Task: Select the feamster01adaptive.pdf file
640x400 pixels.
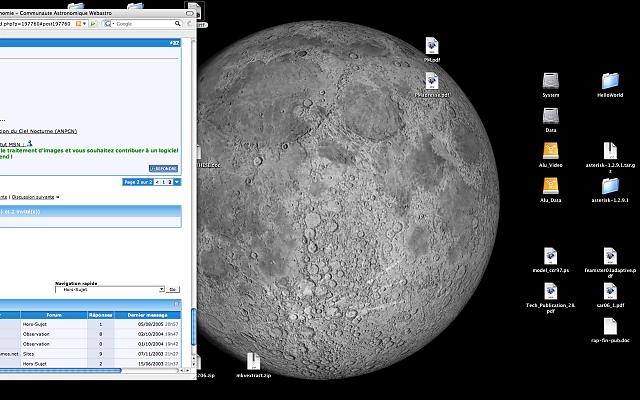Action: [610, 257]
